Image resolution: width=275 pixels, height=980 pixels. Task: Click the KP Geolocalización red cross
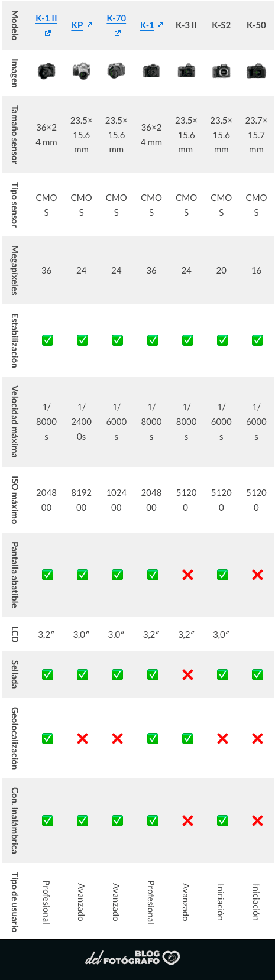[x=82, y=738]
